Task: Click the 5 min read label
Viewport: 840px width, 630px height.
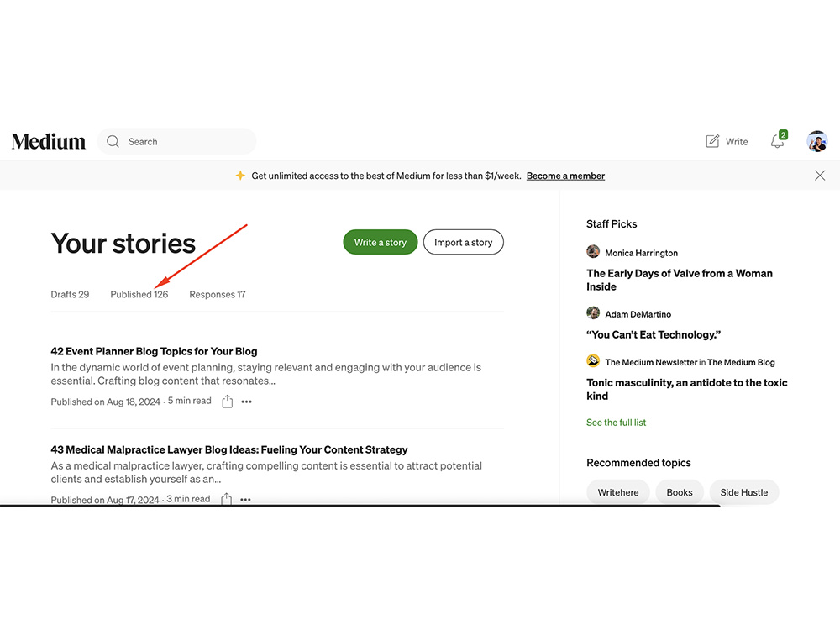Action: pos(190,401)
